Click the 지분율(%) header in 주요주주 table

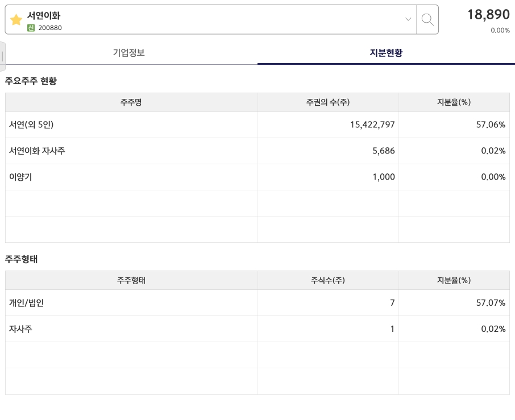coord(454,102)
